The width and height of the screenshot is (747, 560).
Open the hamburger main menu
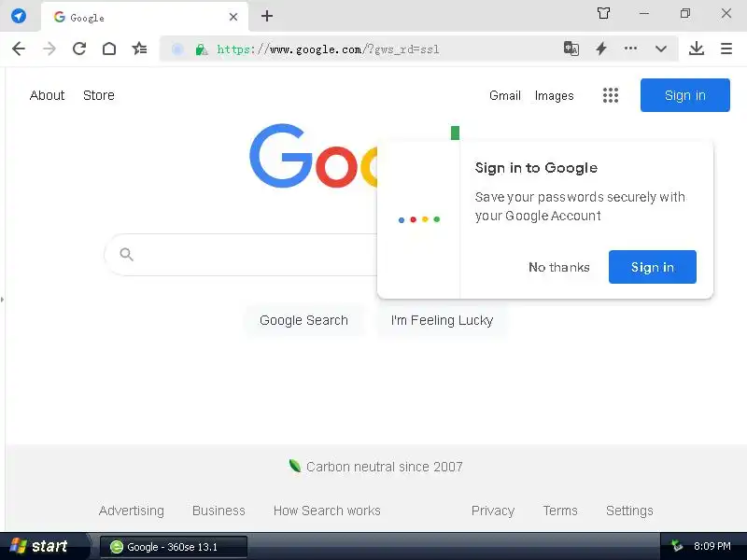click(726, 49)
